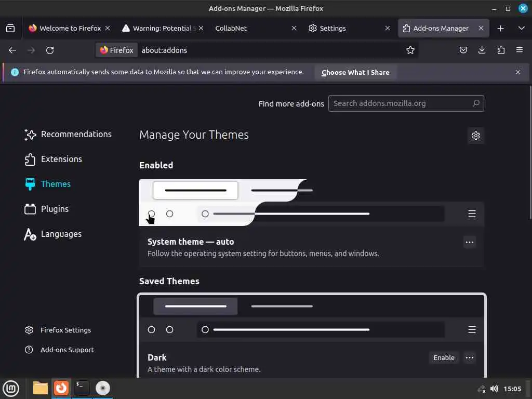Select the Add-ons Manager tab
The image size is (532, 399).
(x=444, y=28)
